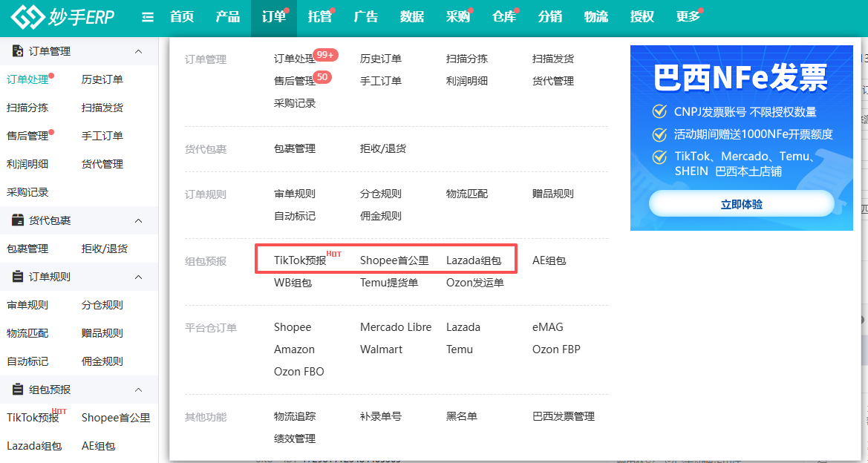
Task: Open 拒收/退货 in the dropdown panel
Action: tap(383, 148)
